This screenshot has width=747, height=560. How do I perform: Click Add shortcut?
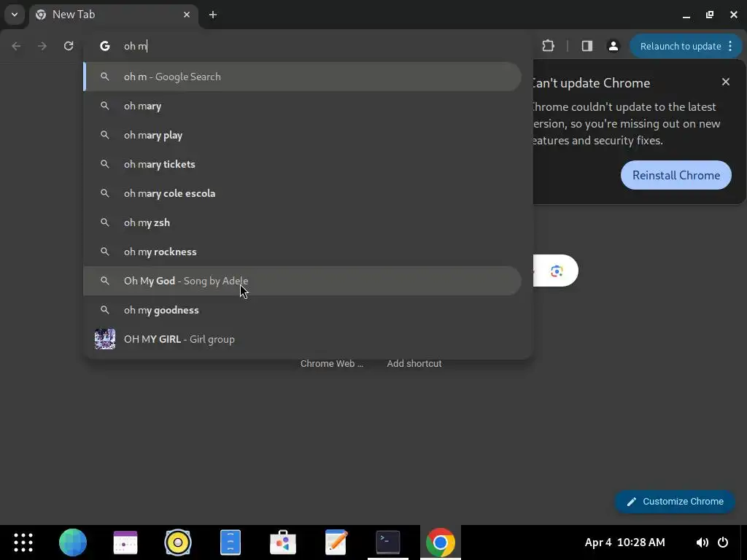pyautogui.click(x=414, y=363)
